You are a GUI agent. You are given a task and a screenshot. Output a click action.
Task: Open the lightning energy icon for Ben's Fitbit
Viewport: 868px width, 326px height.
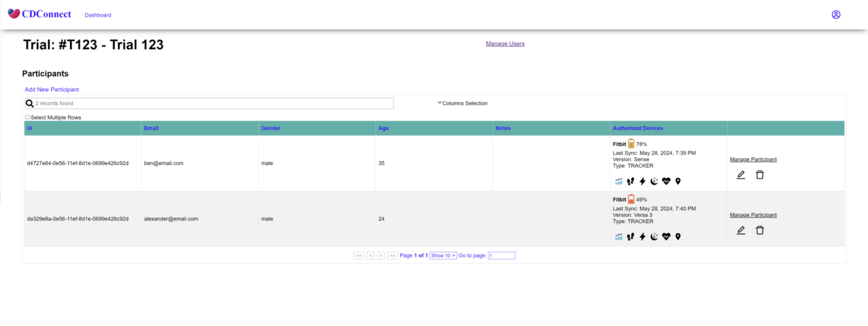[x=642, y=181]
